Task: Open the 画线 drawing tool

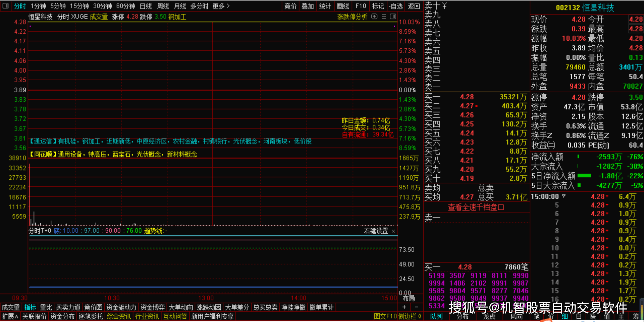Action: coord(342,6)
